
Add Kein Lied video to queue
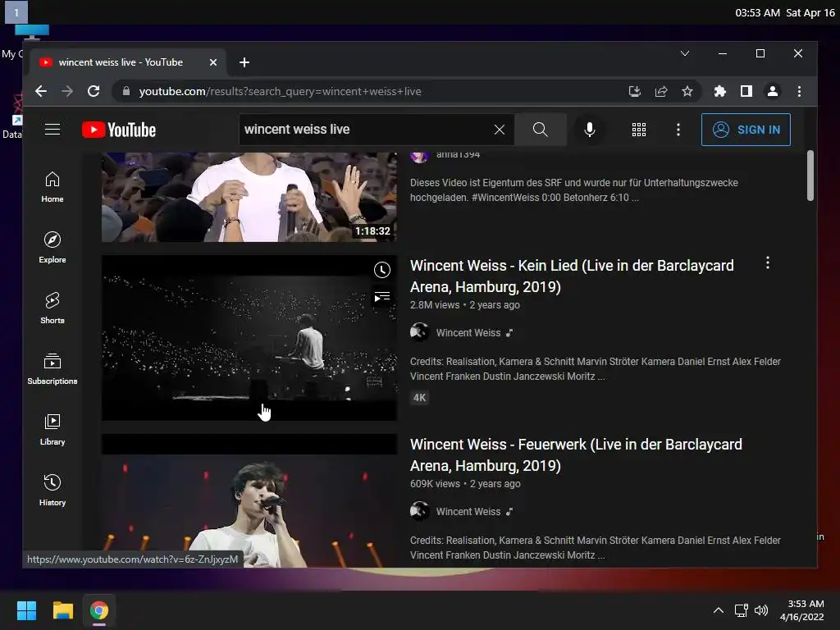382,297
